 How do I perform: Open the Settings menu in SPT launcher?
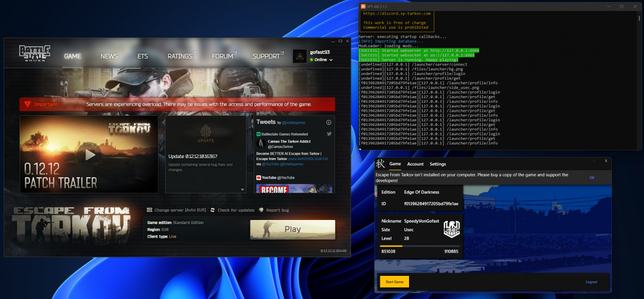tap(438, 164)
